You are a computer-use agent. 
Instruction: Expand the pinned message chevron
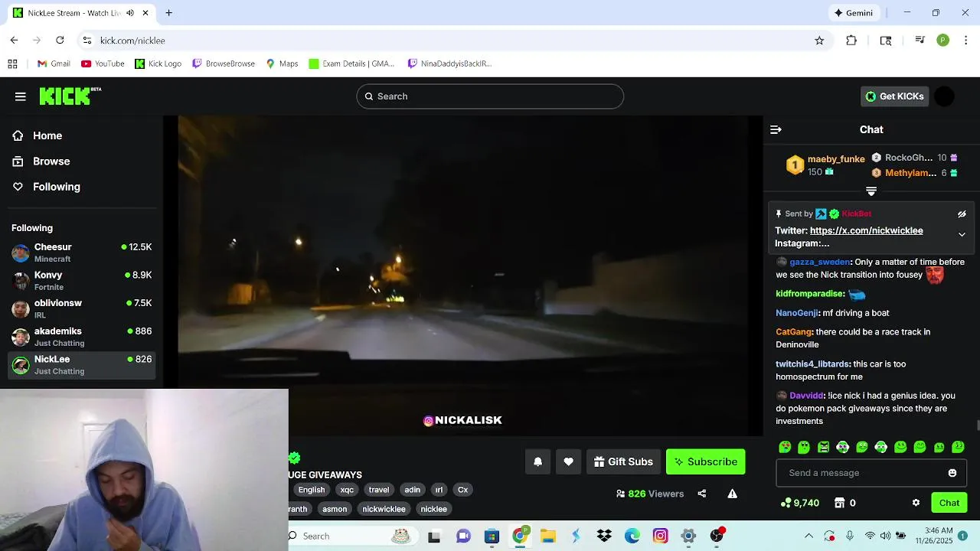962,235
